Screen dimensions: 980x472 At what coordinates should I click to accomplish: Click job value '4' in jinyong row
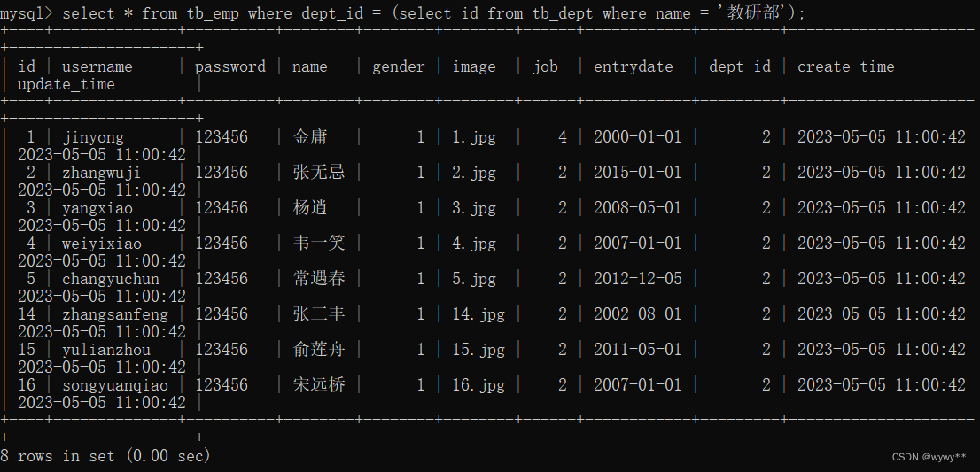click(x=563, y=136)
